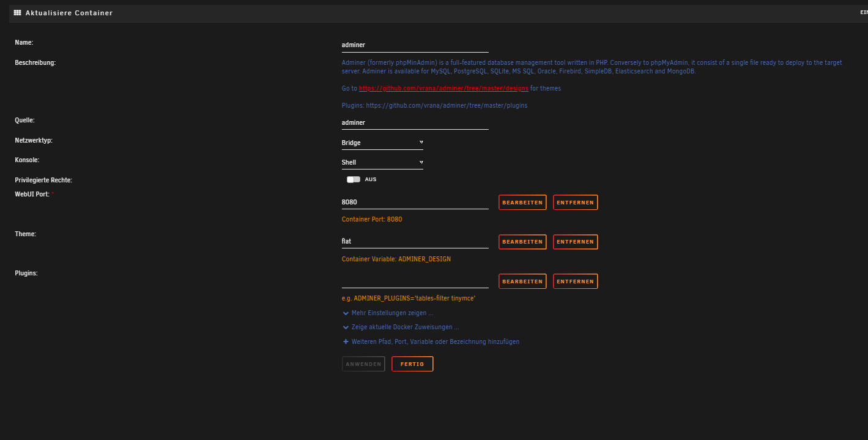
Task: Click the Netzwerktyp label
Action: tap(34, 140)
